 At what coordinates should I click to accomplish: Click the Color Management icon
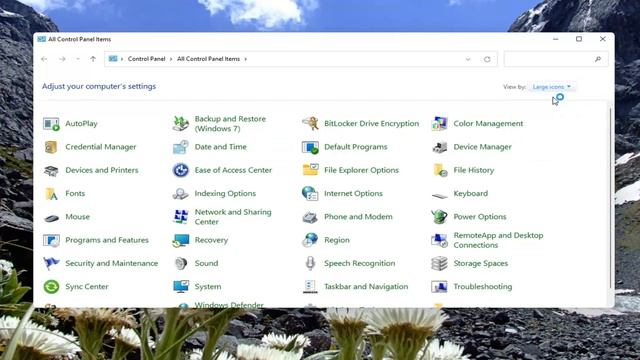pyautogui.click(x=440, y=124)
